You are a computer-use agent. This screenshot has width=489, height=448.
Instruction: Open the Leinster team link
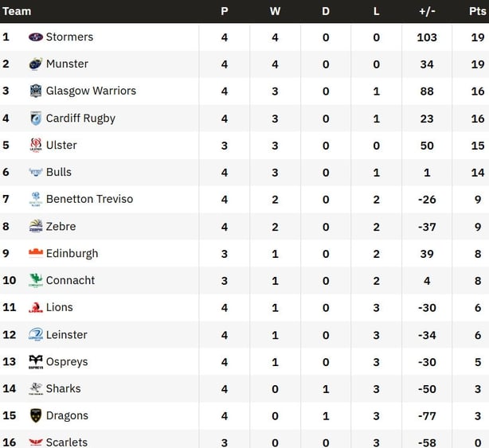(66, 335)
